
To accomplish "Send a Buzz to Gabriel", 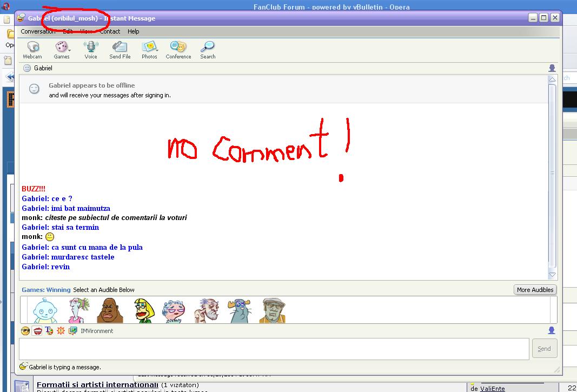I will (61, 331).
